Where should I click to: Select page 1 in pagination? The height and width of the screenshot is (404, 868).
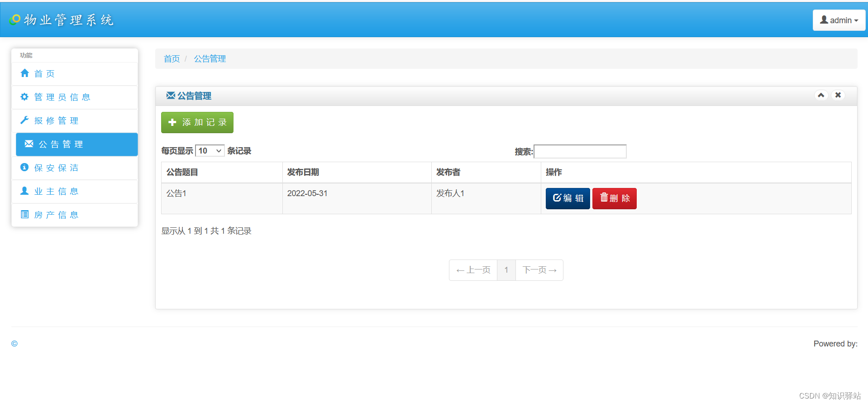506,270
